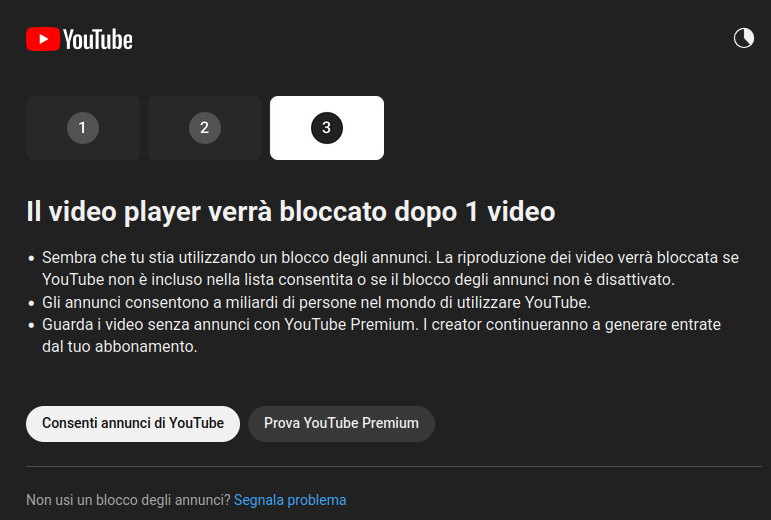771x520 pixels.
Task: Open the Segnala problema link
Action: point(290,500)
